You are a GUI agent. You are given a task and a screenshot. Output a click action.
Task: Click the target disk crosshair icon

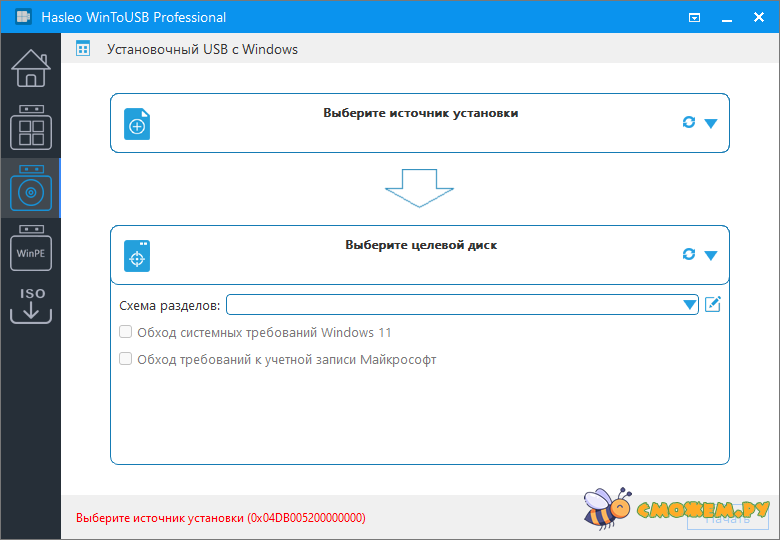point(137,256)
